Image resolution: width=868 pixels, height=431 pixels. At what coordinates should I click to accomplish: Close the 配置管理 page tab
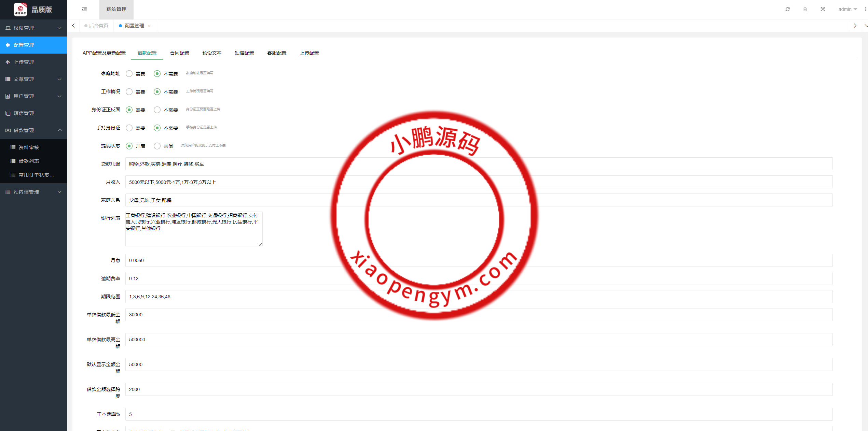(x=149, y=26)
